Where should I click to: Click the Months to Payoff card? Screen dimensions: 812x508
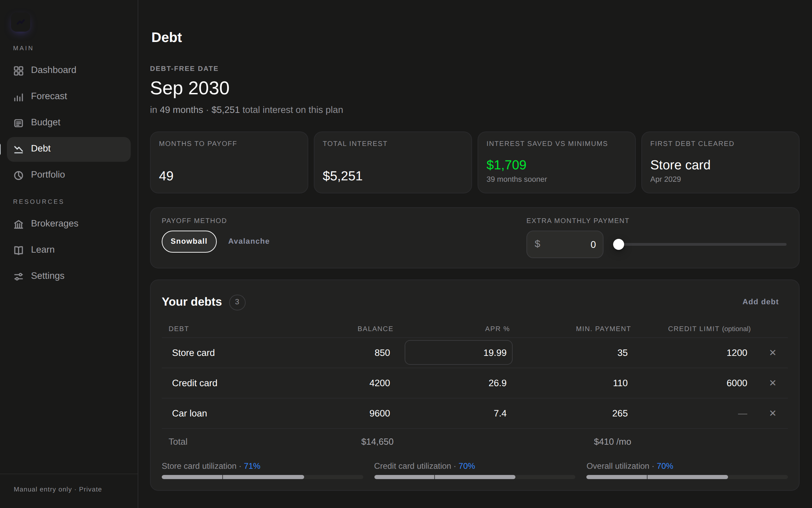(229, 162)
